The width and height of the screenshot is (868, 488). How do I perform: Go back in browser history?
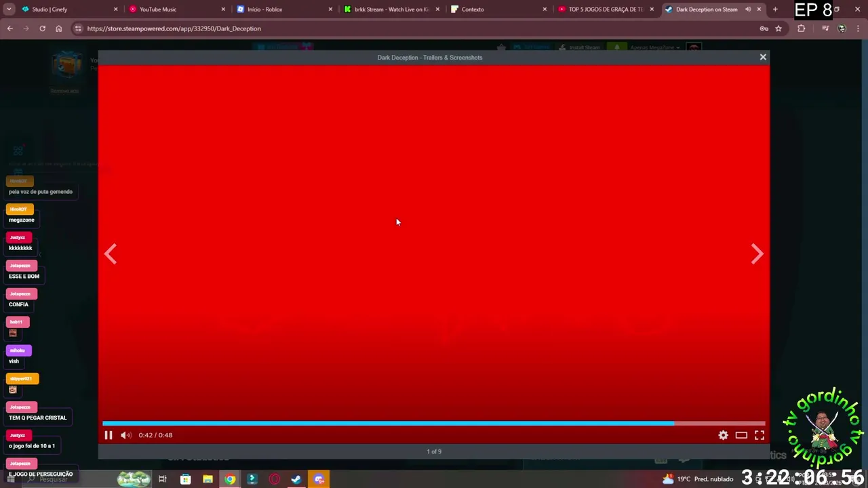[9, 28]
